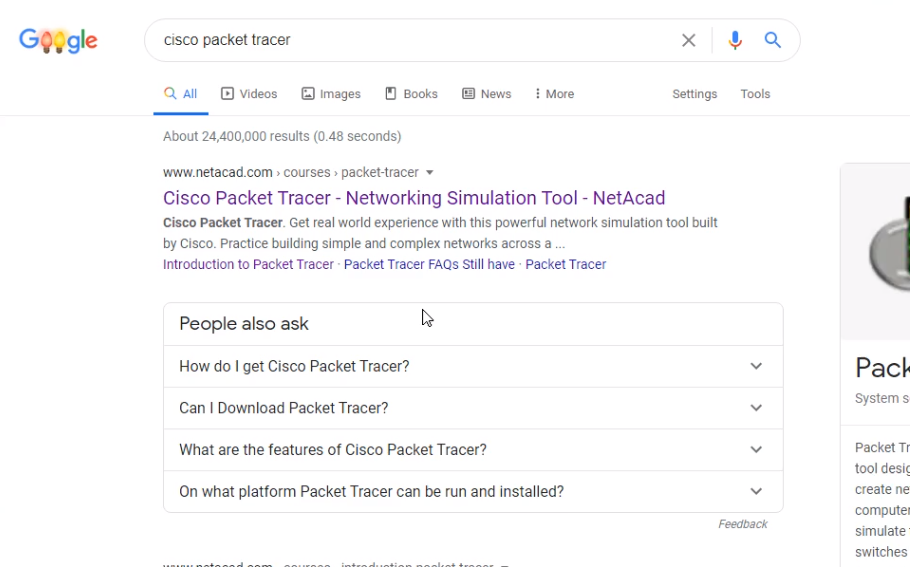This screenshot has width=910, height=567.
Task: Expand 'Can I Download Packet Tracer?' question
Action: [472, 408]
